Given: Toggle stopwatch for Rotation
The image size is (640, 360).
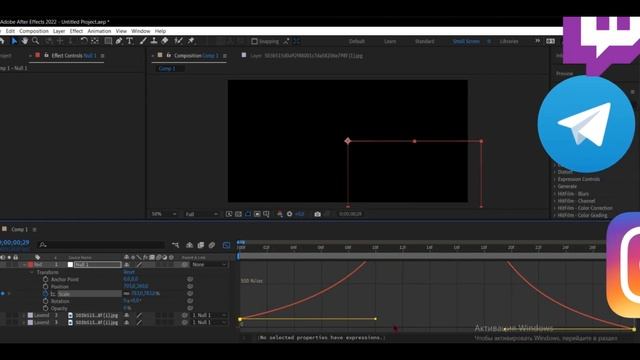Looking at the screenshot, I should tap(45, 301).
